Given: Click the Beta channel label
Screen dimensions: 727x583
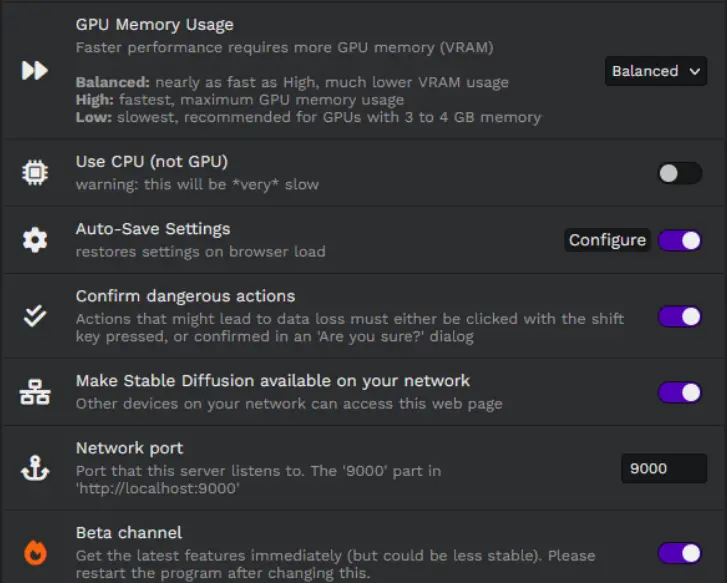Looking at the screenshot, I should [x=129, y=532].
